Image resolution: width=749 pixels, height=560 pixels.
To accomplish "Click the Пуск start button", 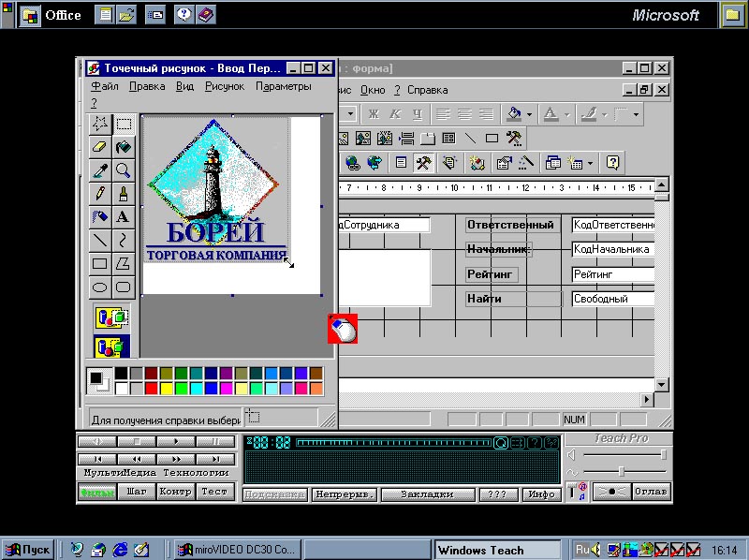I will [27, 550].
